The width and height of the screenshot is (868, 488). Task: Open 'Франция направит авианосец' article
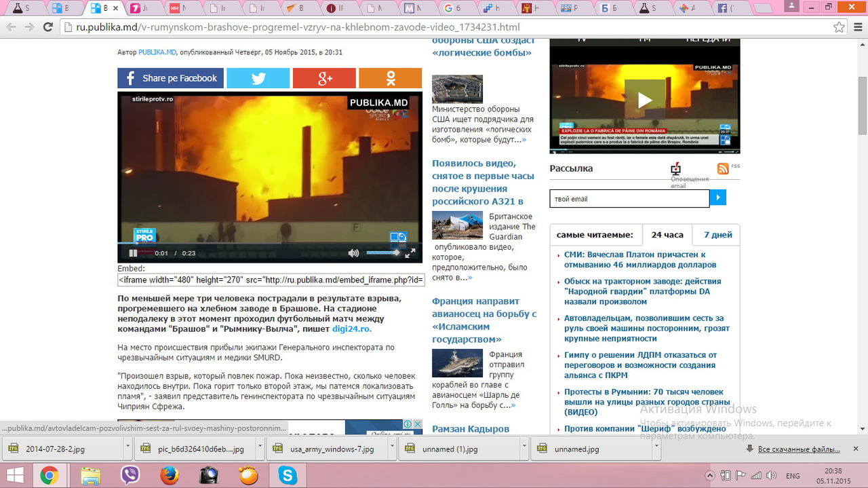point(484,320)
